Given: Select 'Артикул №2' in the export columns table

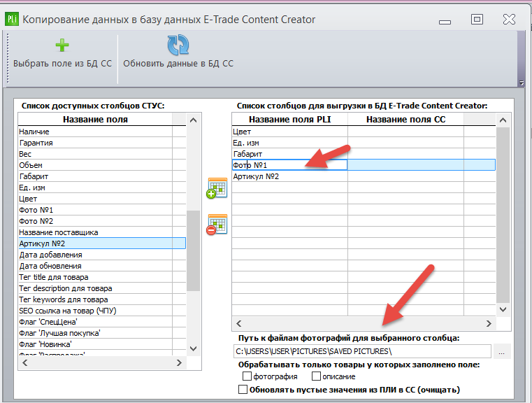Looking at the screenshot, I should click(289, 176).
